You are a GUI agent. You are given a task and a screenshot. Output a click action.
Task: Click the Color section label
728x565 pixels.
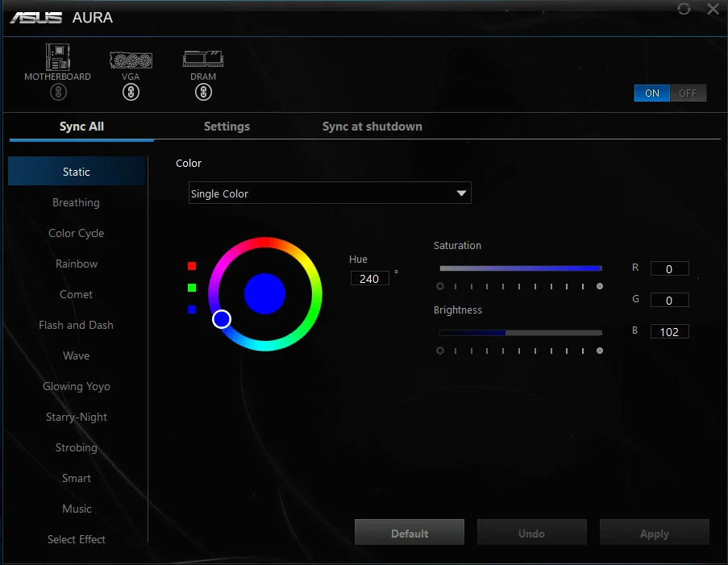coord(189,164)
